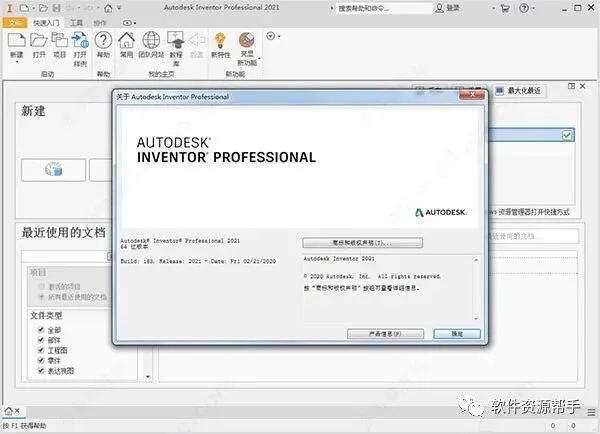Toggle the 部件 file type checkbox
600x434 pixels.
click(41, 340)
